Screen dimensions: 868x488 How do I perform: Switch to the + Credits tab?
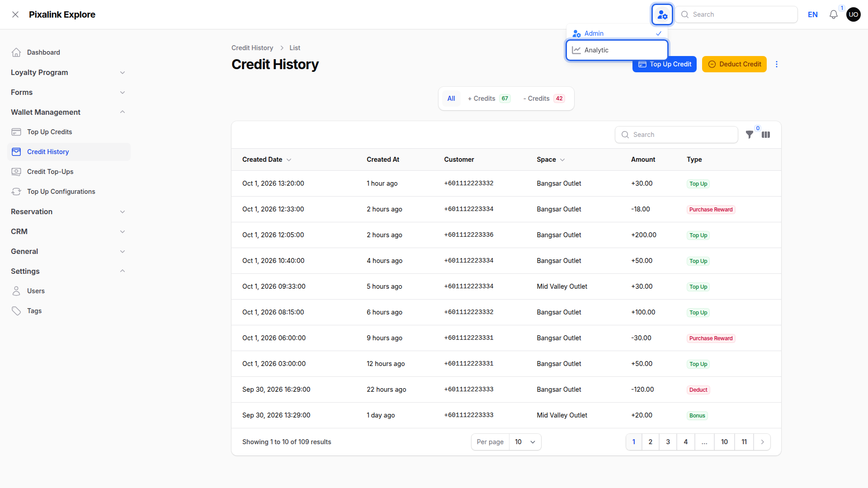(x=489, y=99)
